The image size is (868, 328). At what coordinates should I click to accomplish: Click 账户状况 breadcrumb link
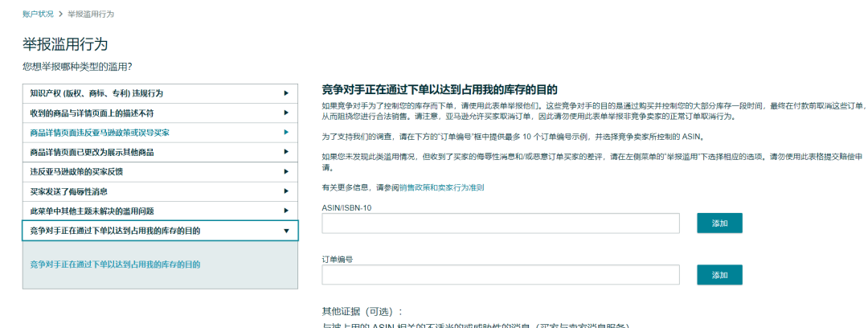[x=37, y=14]
